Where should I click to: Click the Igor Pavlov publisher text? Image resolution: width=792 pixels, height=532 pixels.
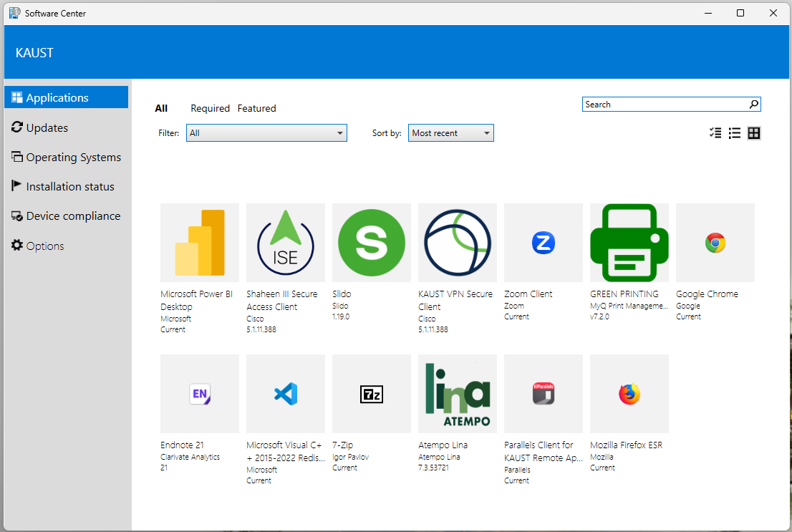351,458
